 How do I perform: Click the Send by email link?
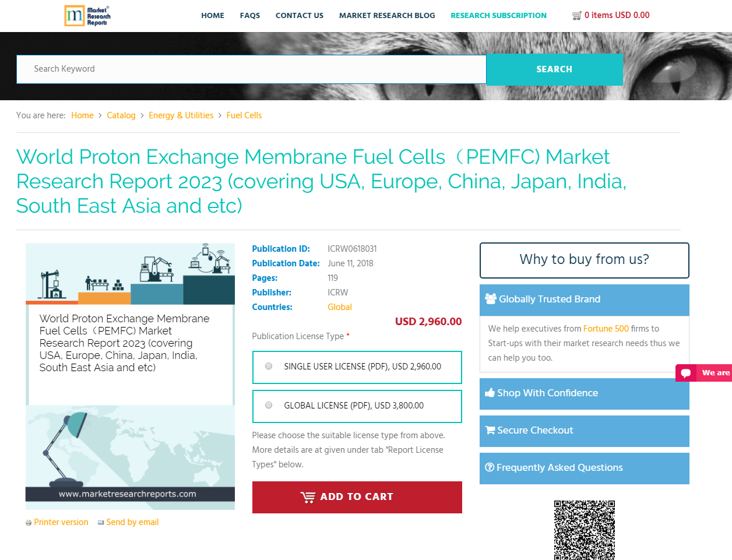(x=132, y=522)
